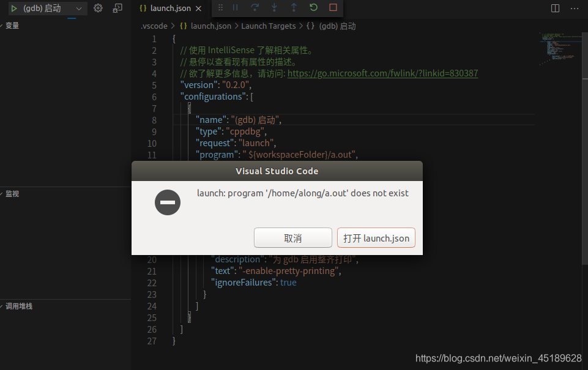
Task: Step over in the debug toolbar
Action: (255, 7)
